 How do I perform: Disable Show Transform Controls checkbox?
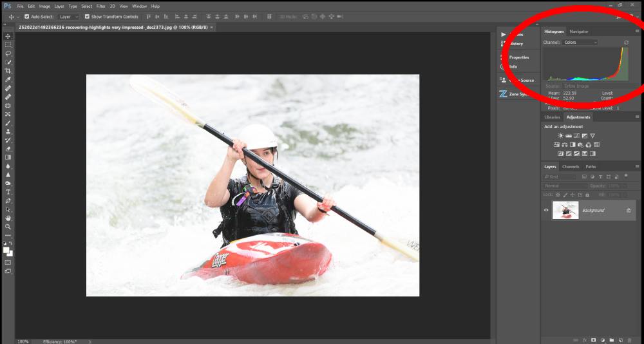coord(88,17)
